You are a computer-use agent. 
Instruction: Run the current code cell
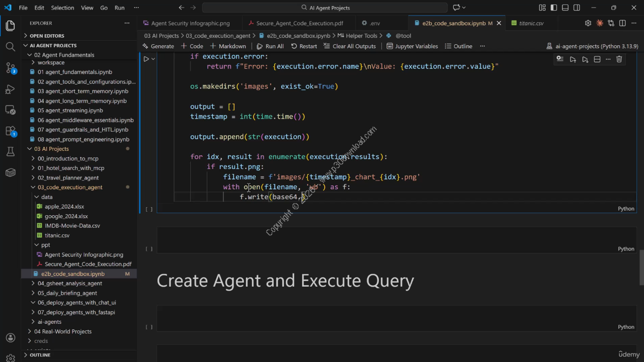[146, 59]
